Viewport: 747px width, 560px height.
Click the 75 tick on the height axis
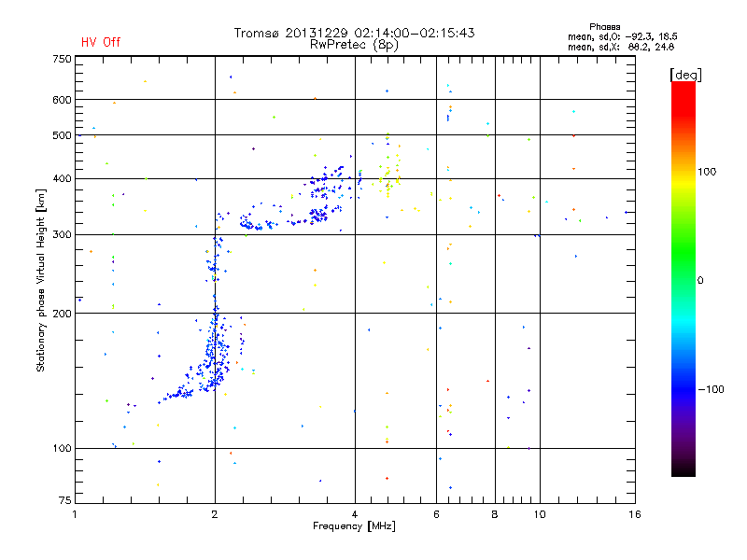tap(64, 502)
